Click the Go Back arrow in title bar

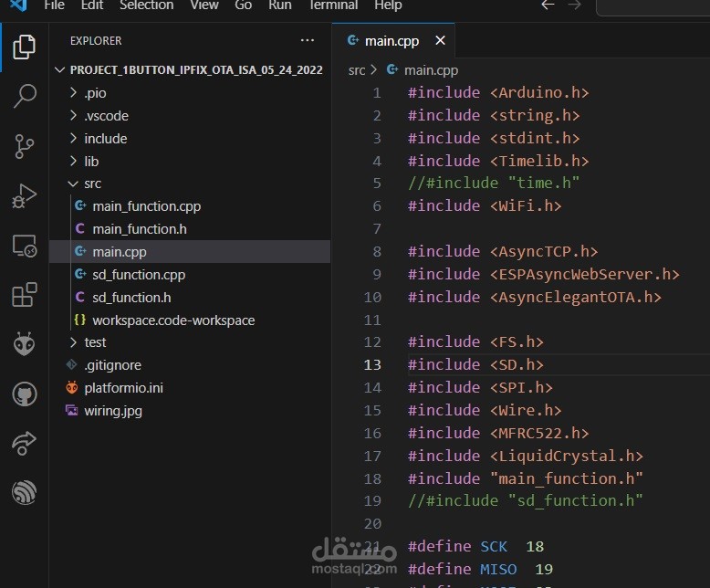point(548,5)
